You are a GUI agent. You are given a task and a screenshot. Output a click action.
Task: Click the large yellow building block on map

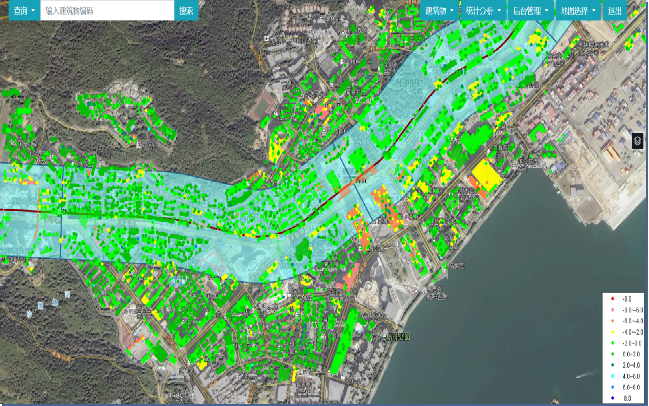pos(486,176)
